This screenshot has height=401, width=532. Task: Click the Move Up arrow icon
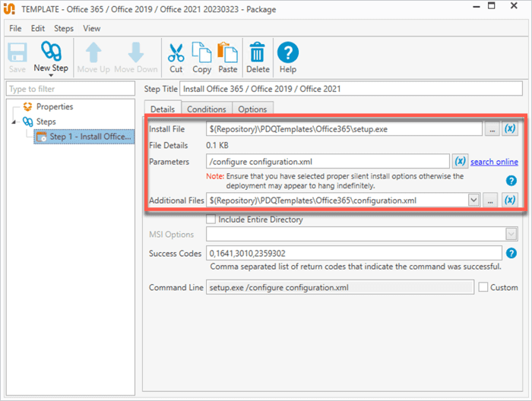click(x=93, y=52)
